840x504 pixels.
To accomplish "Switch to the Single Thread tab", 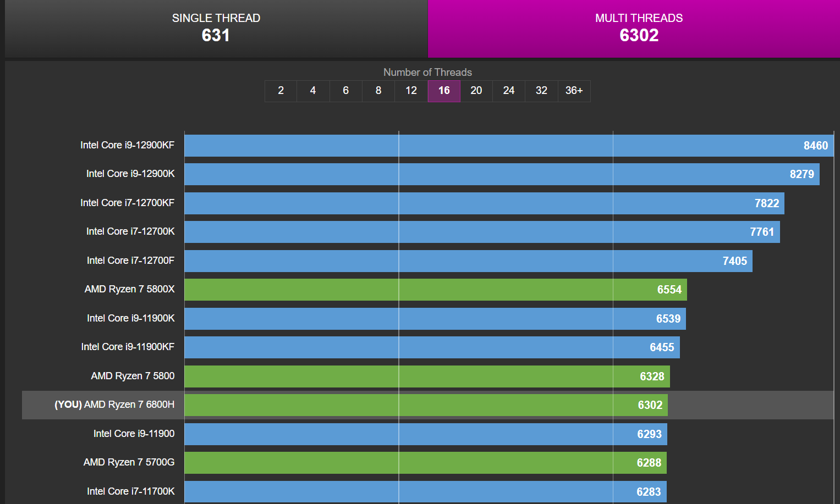I will (216, 29).
